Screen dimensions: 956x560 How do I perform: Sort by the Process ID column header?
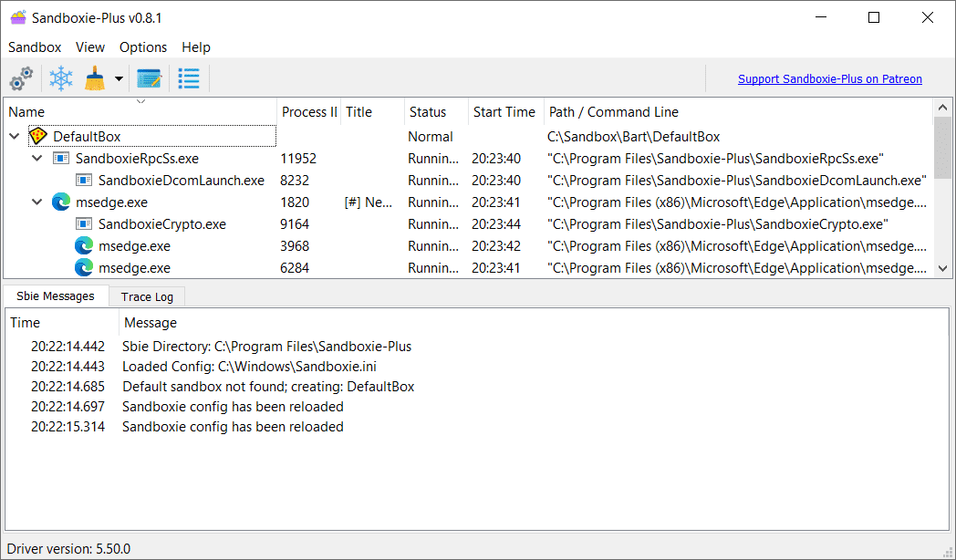[x=309, y=112]
